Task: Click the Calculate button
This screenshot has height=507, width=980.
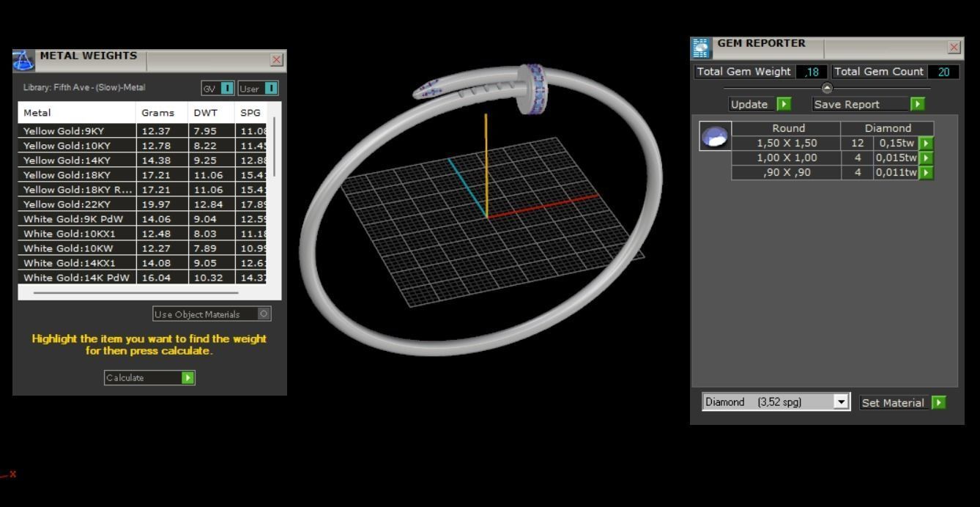Action: [x=149, y=377]
